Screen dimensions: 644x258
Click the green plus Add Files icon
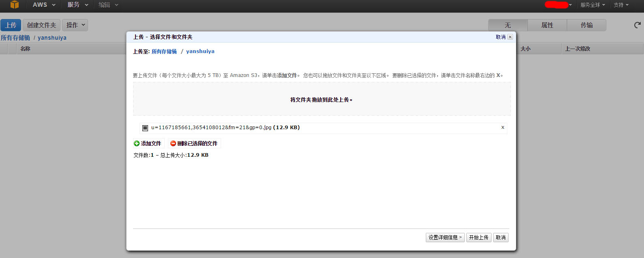[x=137, y=143]
